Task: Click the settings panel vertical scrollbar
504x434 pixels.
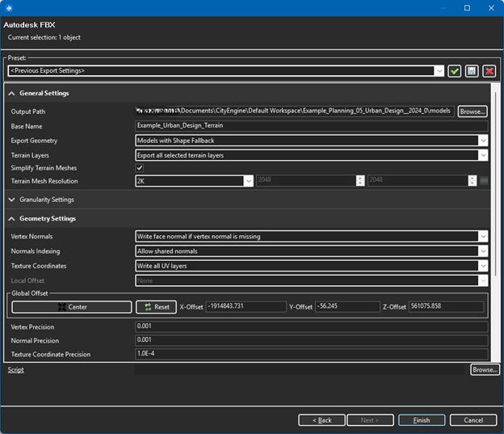Action: click(495, 183)
